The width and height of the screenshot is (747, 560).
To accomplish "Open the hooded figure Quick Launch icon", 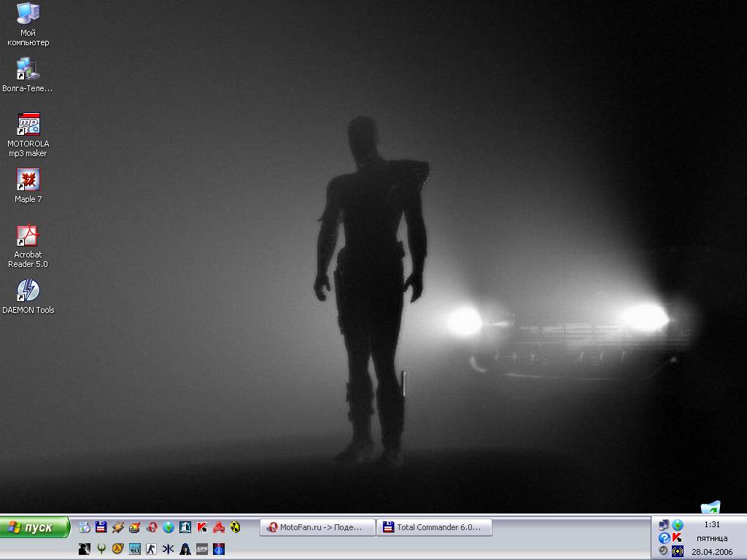I will pyautogui.click(x=185, y=549).
